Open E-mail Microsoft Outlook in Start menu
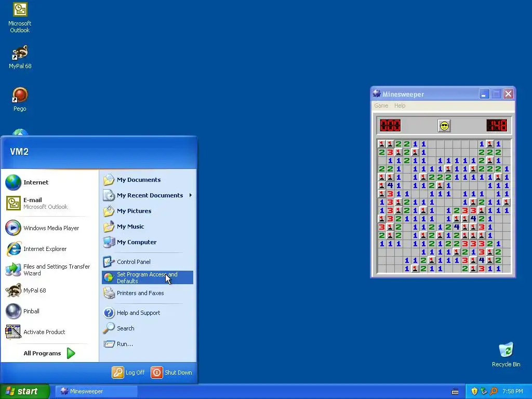Image resolution: width=532 pixels, height=399 pixels. pyautogui.click(x=49, y=203)
